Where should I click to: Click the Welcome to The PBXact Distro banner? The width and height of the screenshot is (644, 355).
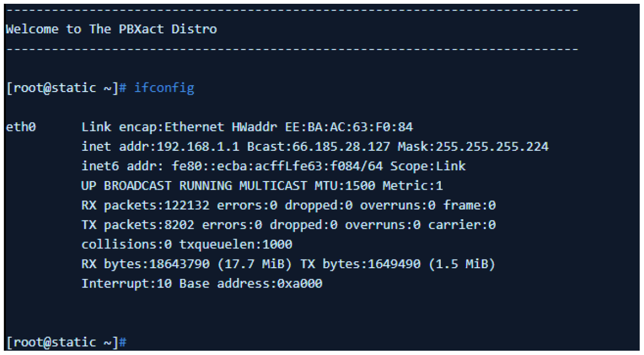(111, 30)
